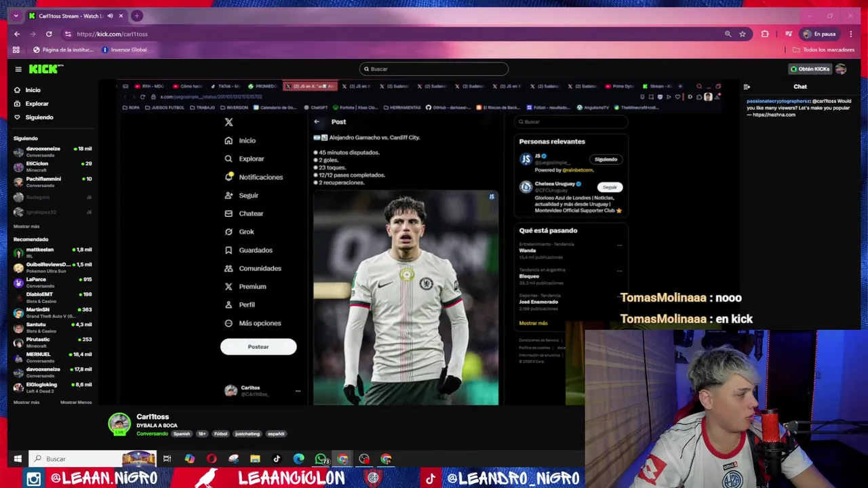Open Chrome profile 'En pausa'
This screenshot has width=868, height=488.
click(820, 34)
